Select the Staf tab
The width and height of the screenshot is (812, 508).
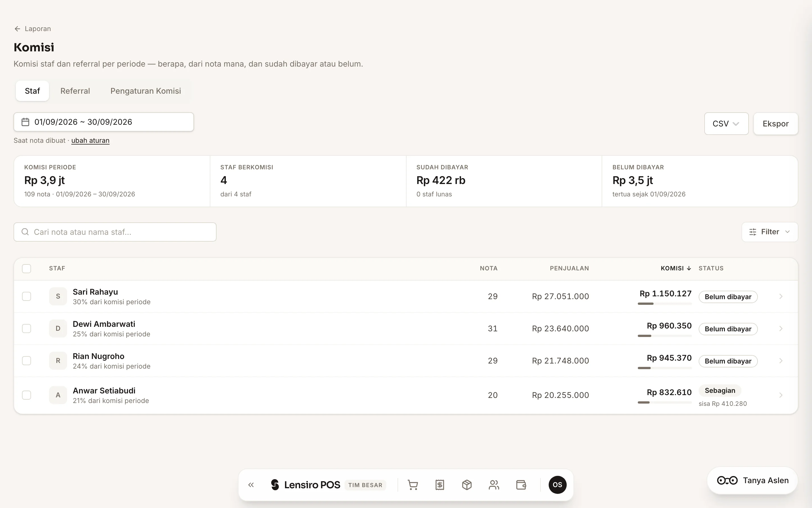click(x=32, y=91)
